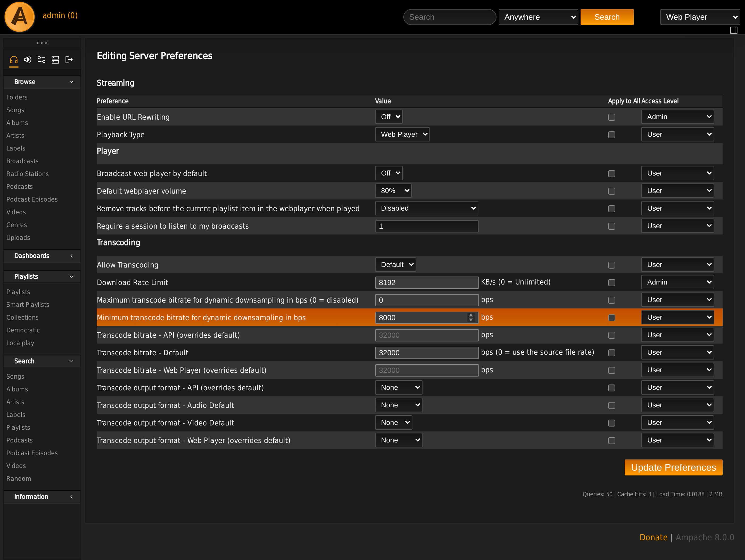745x560 pixels.
Task: Click the Maximum transcode bitrate 0 field
Action: tap(427, 300)
